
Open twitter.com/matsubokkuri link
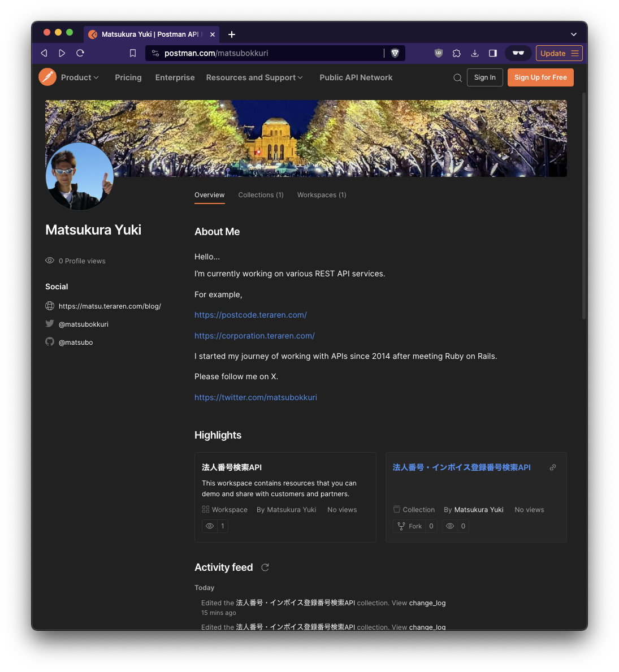point(256,398)
